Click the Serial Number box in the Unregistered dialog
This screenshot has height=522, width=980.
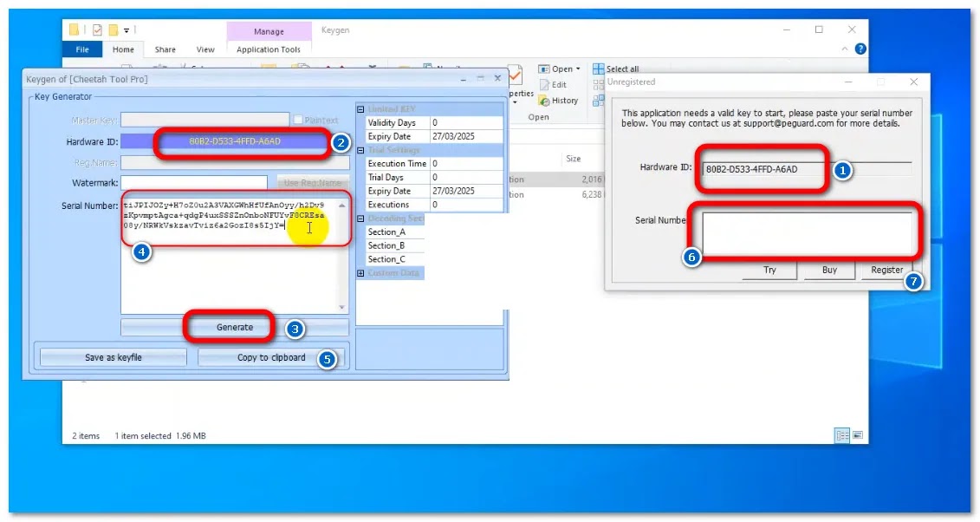click(x=807, y=234)
